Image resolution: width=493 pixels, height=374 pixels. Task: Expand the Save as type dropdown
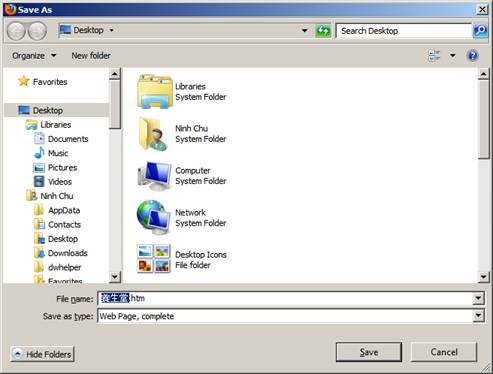click(x=478, y=316)
